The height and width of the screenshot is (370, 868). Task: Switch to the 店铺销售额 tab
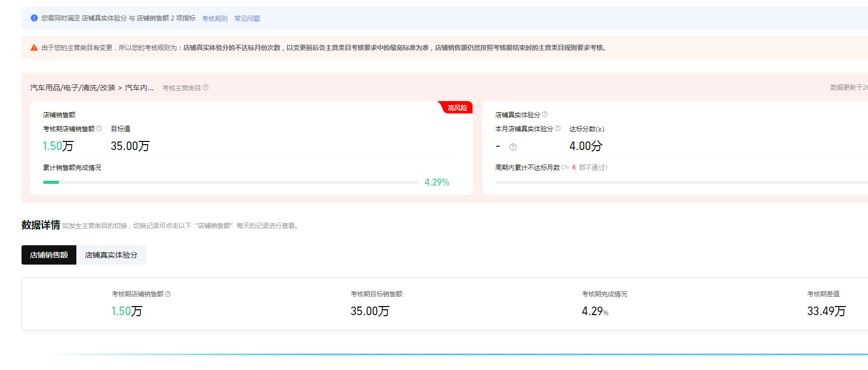[x=49, y=255]
